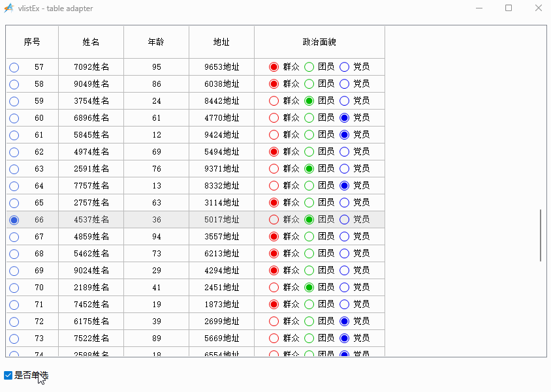The width and height of the screenshot is (551, 392).
Task: Click the vlistEx app icon in title bar
Action: (9, 8)
